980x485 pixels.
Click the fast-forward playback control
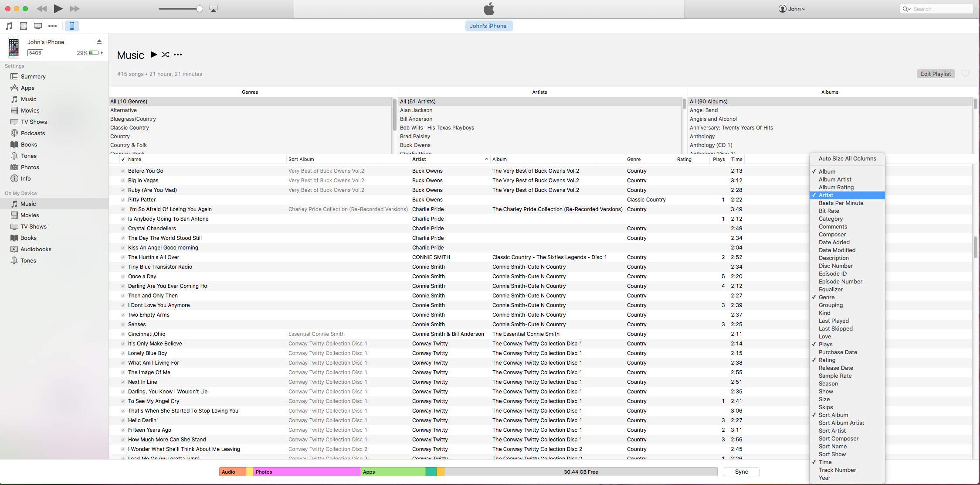point(75,8)
